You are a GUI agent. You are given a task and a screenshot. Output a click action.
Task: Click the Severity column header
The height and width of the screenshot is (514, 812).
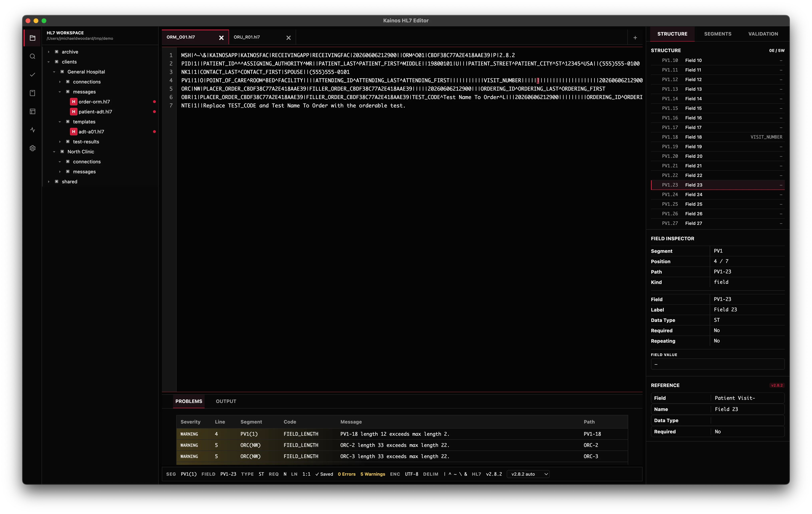point(190,422)
